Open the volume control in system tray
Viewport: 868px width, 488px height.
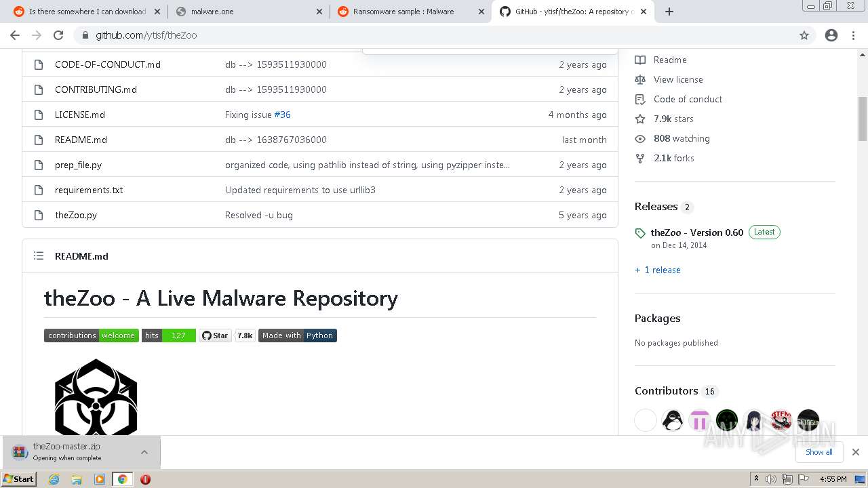click(x=771, y=479)
